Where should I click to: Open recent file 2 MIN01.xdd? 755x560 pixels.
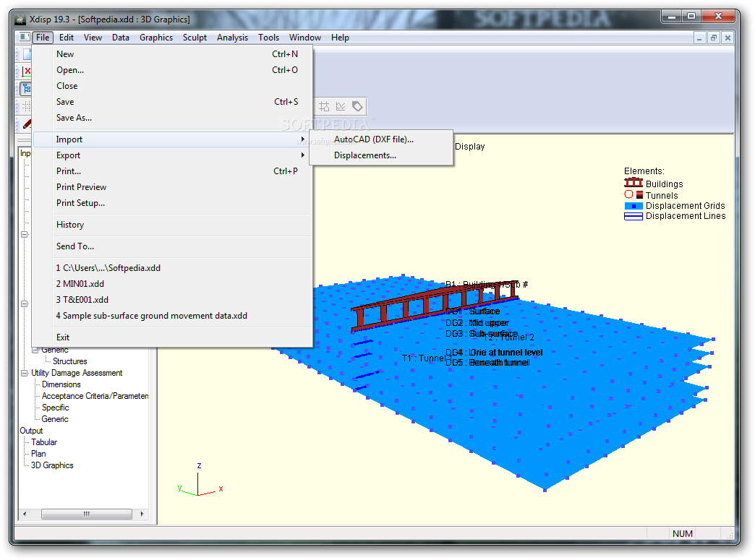[174, 283]
